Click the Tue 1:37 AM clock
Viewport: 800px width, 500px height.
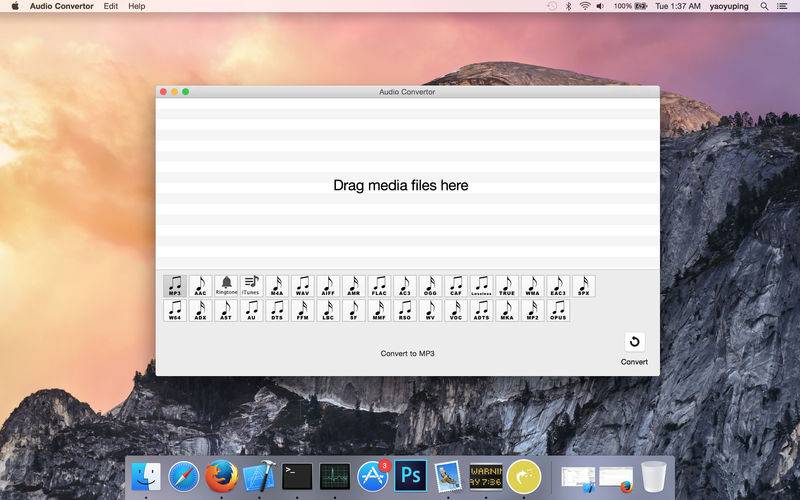click(678, 6)
